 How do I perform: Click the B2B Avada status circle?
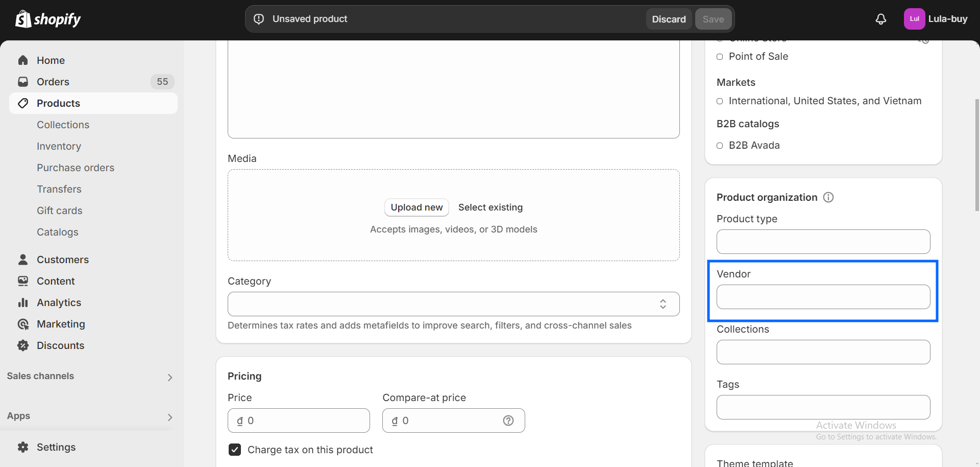pos(720,146)
